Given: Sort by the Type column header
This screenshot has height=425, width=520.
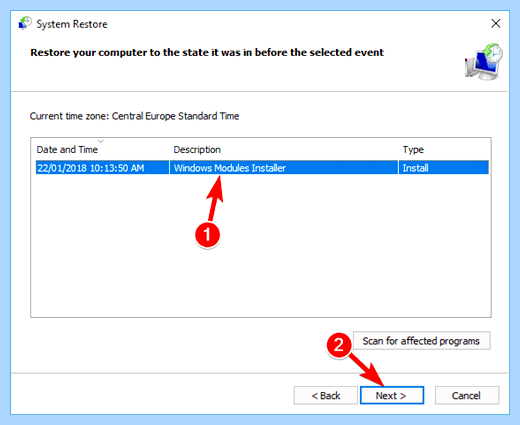Looking at the screenshot, I should click(x=444, y=149).
